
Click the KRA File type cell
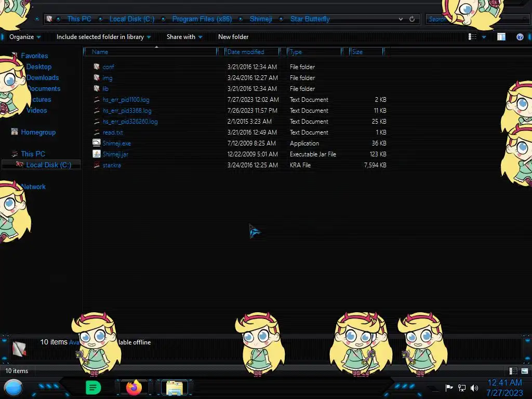[x=300, y=165]
